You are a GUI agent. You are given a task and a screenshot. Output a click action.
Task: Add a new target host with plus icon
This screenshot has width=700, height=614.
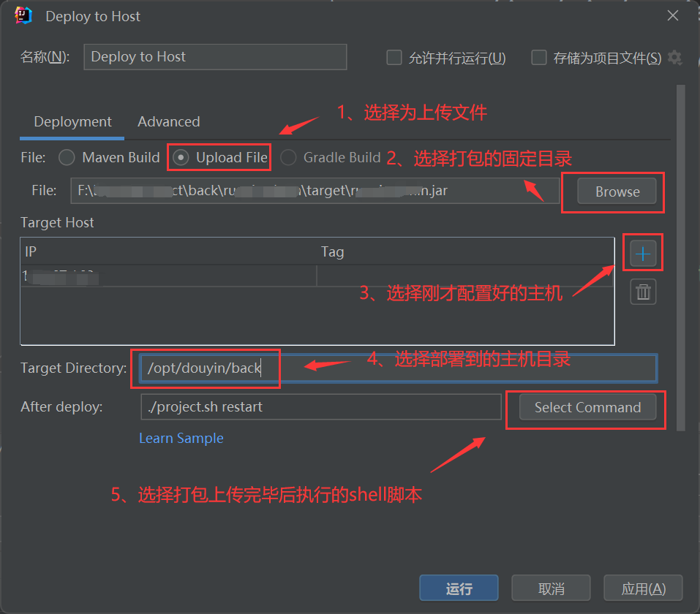(642, 252)
